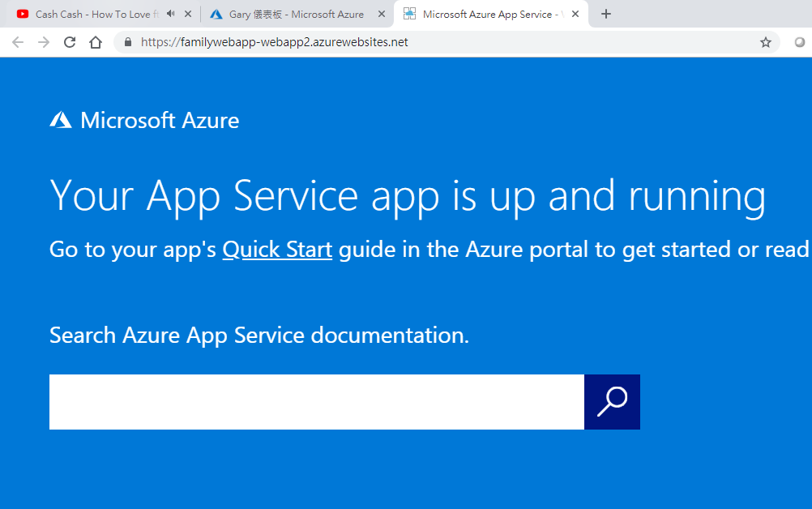Close the Cash Cash YouTube tab
Image resolution: width=812 pixels, height=509 pixels.
click(x=188, y=14)
